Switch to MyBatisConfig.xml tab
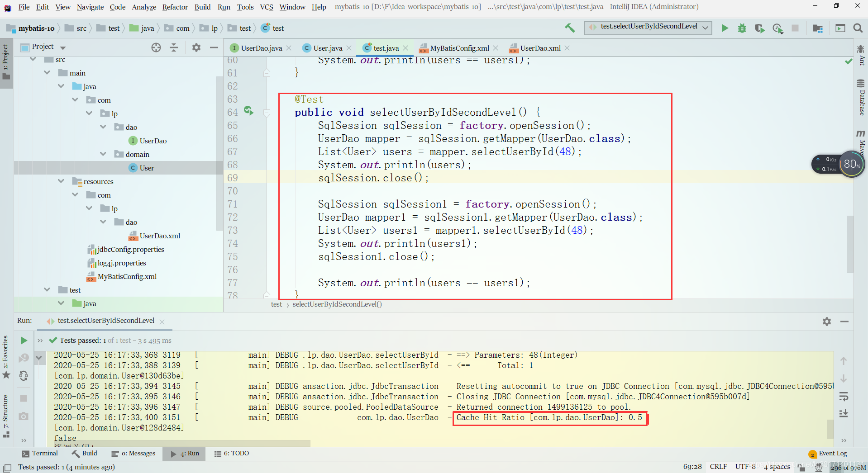The height and width of the screenshot is (473, 868). tap(459, 48)
